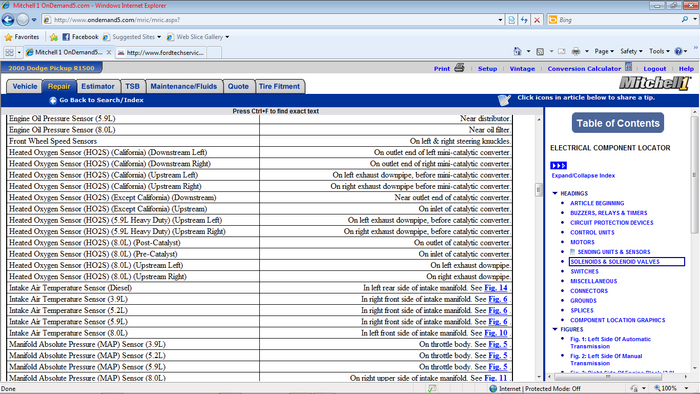
Task: Collapse the FIGURES section triangle
Action: click(x=555, y=329)
